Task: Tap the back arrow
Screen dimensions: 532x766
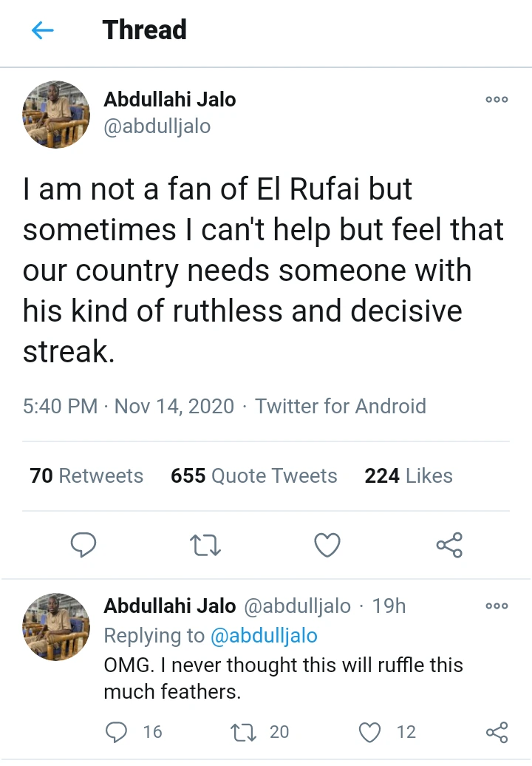Action: [43, 30]
